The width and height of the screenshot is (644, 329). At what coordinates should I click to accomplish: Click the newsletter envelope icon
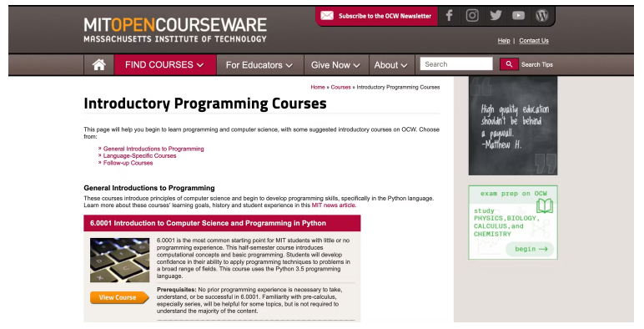[327, 16]
